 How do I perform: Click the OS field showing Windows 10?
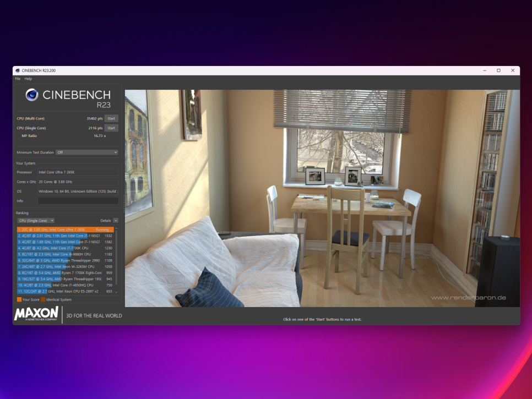coord(78,191)
